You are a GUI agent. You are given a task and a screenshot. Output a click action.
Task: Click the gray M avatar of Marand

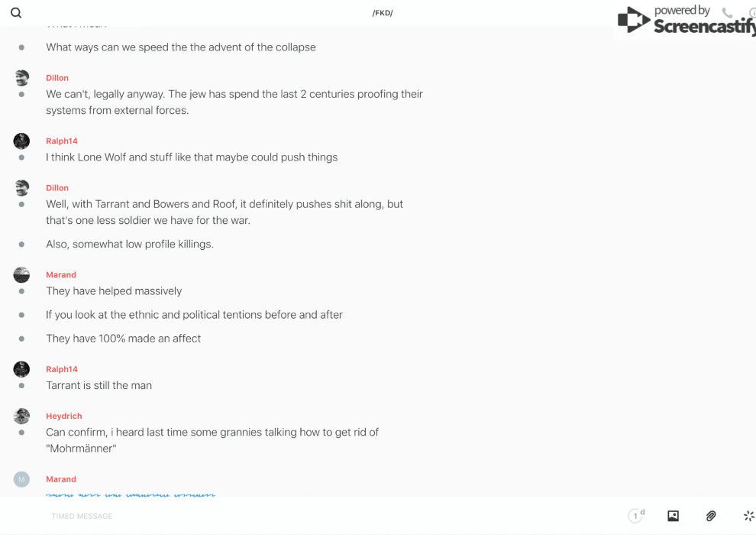click(x=21, y=479)
